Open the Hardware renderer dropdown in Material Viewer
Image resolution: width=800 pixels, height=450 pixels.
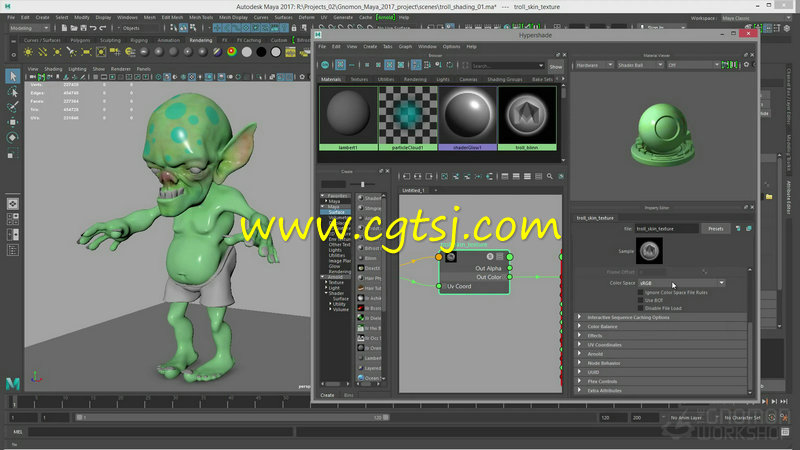[593, 65]
